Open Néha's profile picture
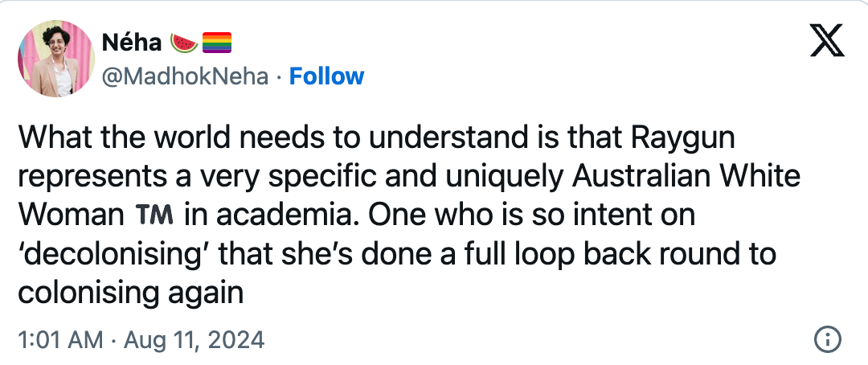 click(x=55, y=59)
